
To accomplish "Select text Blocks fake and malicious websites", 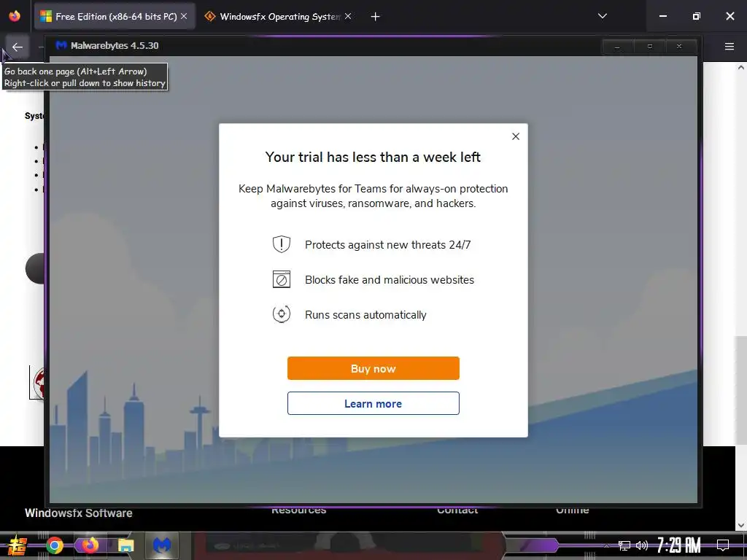I will click(x=390, y=280).
